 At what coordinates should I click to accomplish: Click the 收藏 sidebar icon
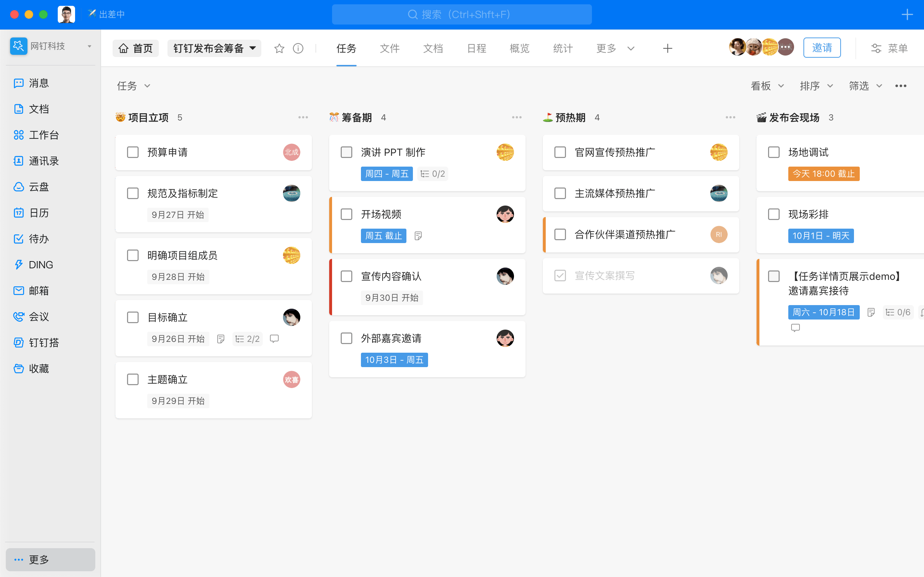pos(19,369)
